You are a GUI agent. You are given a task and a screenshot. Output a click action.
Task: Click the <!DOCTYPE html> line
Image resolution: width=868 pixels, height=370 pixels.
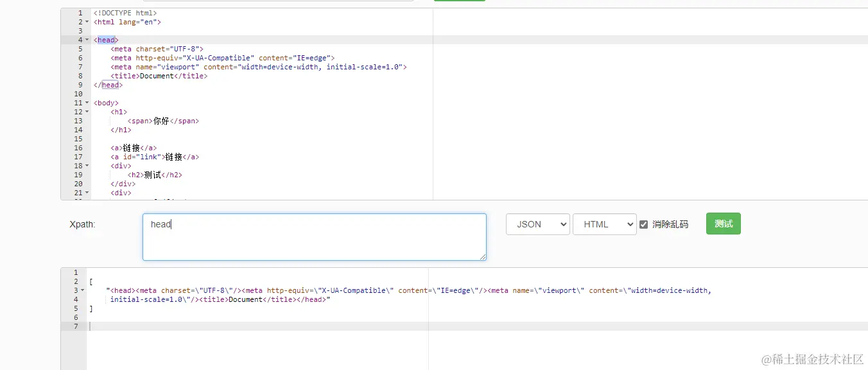pyautogui.click(x=125, y=13)
